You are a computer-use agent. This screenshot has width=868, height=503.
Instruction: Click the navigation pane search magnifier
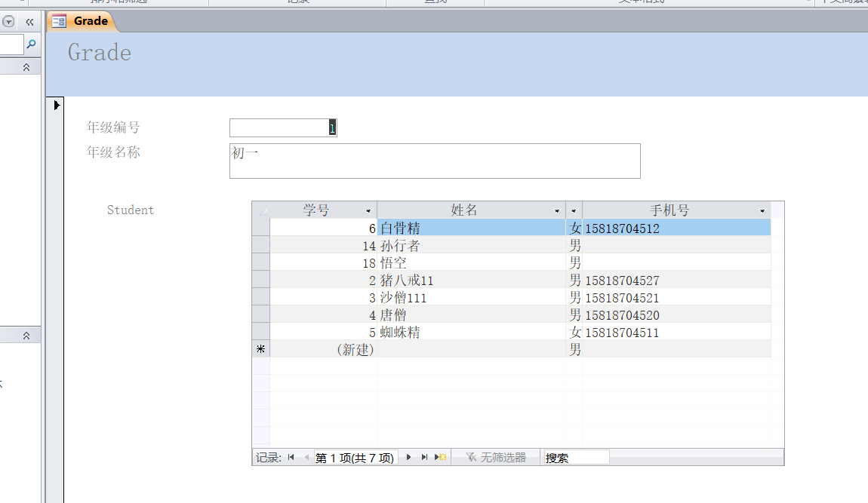(31, 45)
